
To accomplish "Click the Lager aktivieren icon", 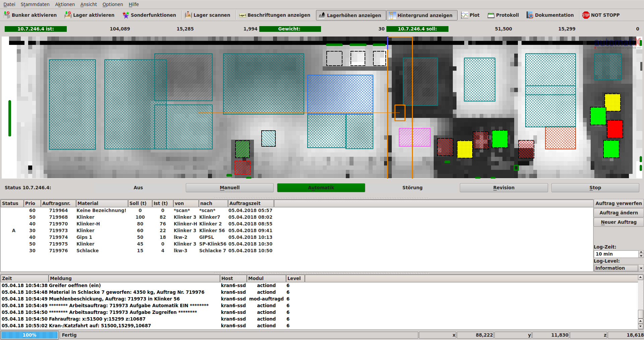I will [68, 15].
